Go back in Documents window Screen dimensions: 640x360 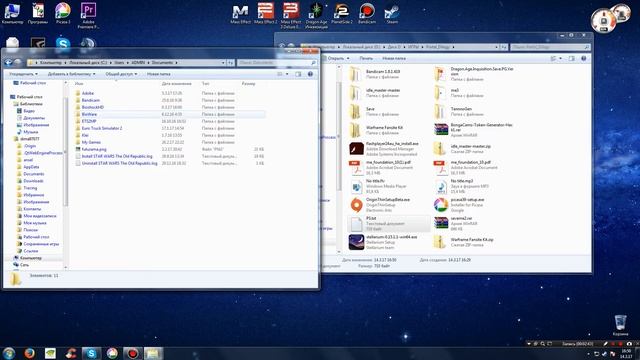click(x=8, y=63)
